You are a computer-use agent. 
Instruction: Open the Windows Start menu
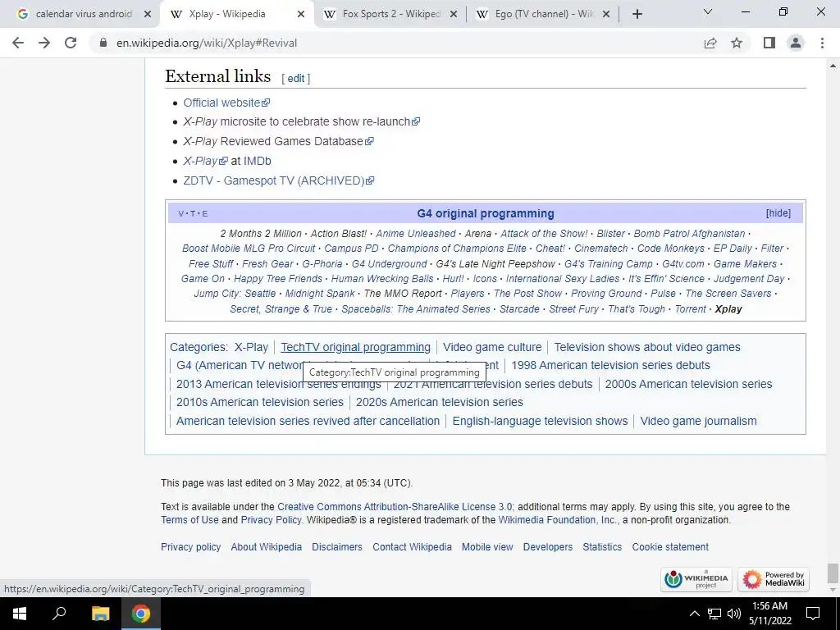20,614
